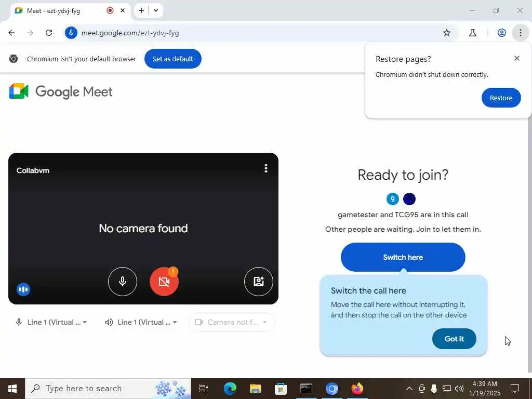The image size is (532, 399).
Task: Click the tab recording indicator
Action: coord(110,10)
